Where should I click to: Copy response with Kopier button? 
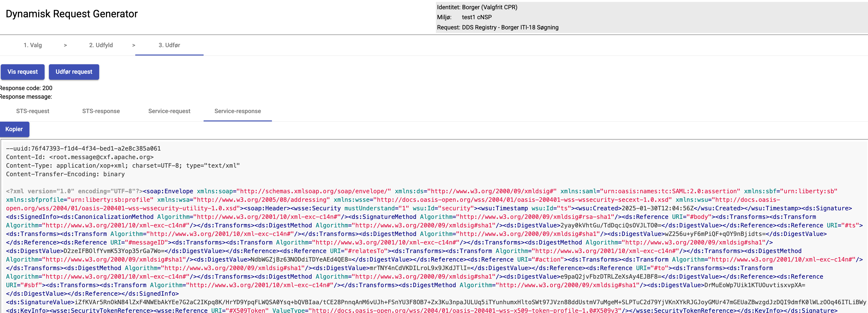[14, 129]
